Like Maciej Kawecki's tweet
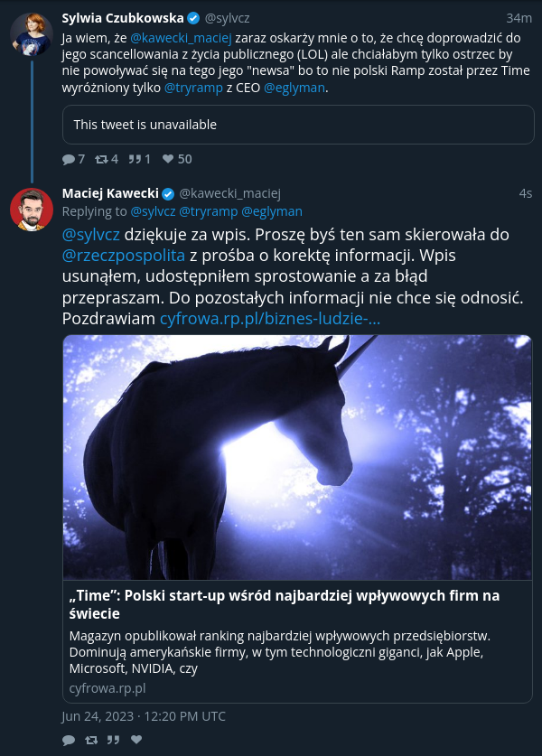The width and height of the screenshot is (542, 756). coord(136,739)
